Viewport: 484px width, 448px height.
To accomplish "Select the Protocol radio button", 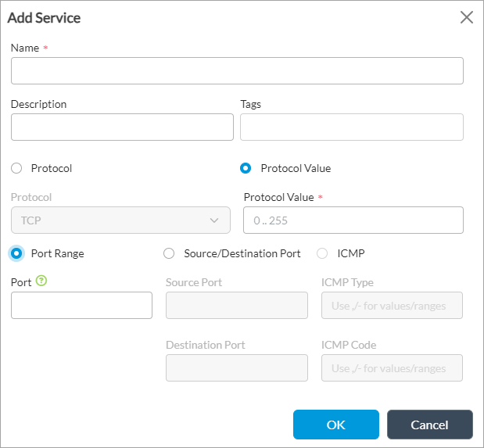I will [x=16, y=168].
